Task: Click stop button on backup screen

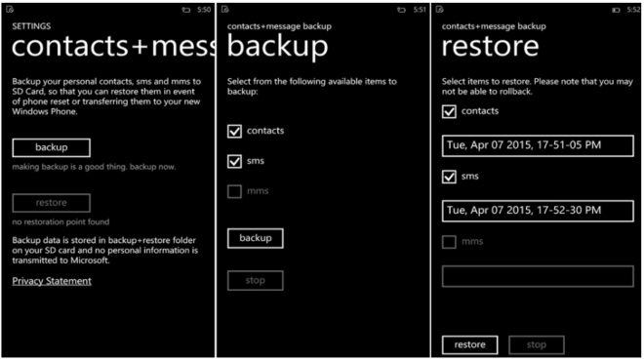Action: coord(256,280)
